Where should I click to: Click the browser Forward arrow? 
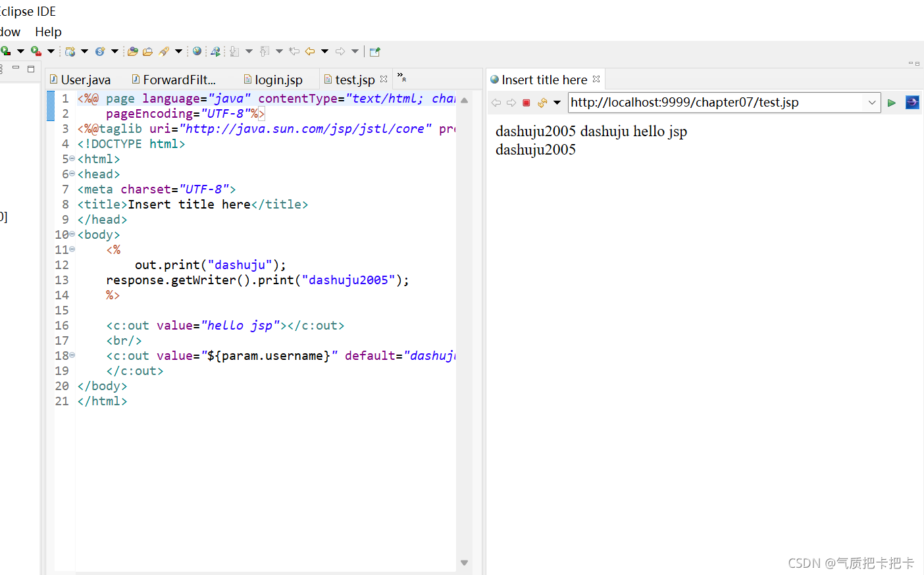click(x=511, y=103)
